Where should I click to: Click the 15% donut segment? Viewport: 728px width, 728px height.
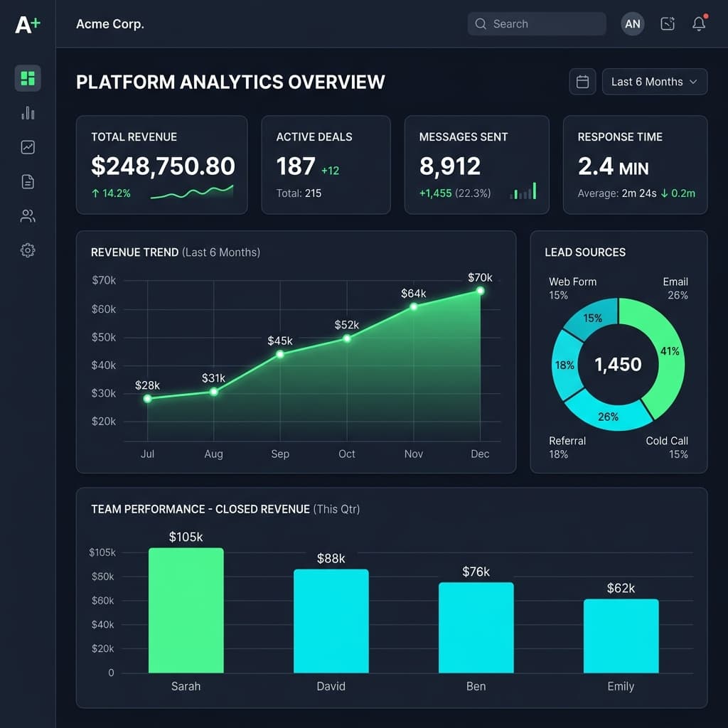[x=593, y=318]
